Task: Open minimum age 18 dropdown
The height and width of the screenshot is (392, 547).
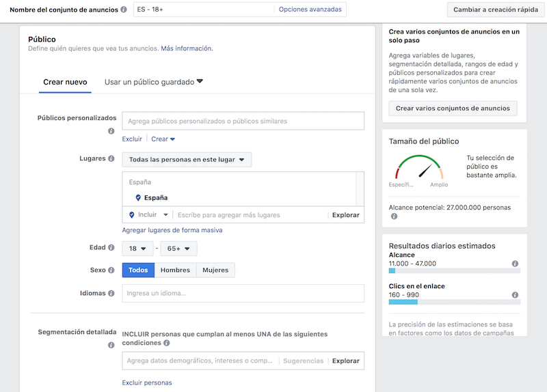Action: [137, 249]
